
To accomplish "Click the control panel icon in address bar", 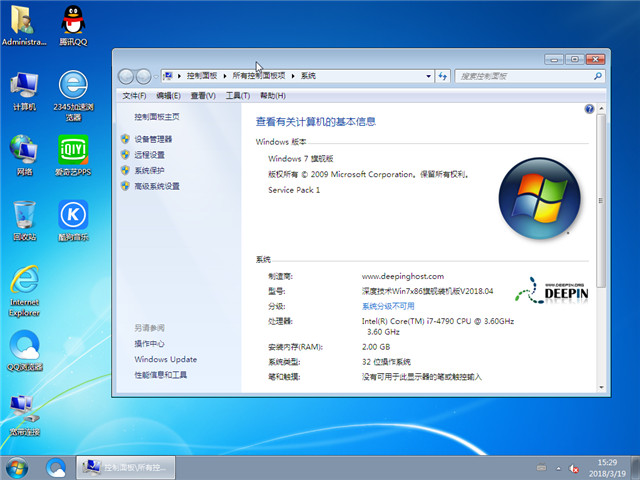I will (x=168, y=76).
